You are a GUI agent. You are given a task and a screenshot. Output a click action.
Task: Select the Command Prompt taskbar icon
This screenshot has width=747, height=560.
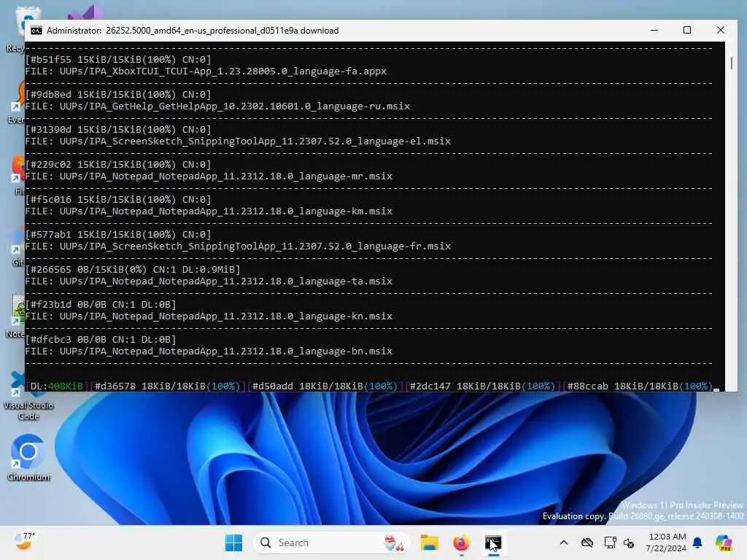coord(493,542)
